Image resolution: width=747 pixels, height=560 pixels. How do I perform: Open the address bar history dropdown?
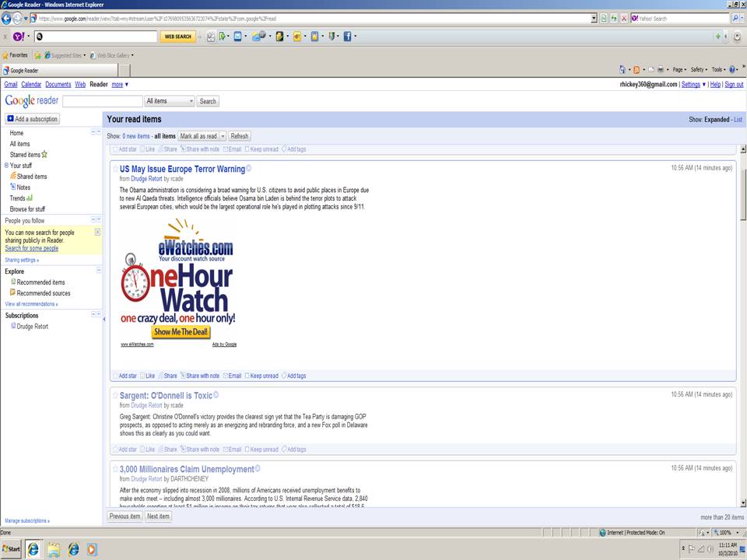[x=594, y=19]
